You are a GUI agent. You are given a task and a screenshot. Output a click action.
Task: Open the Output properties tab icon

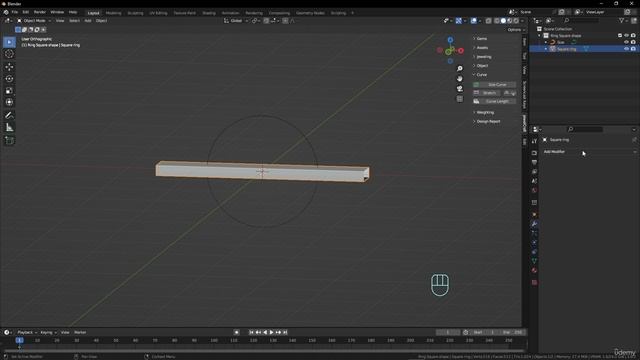(x=534, y=162)
